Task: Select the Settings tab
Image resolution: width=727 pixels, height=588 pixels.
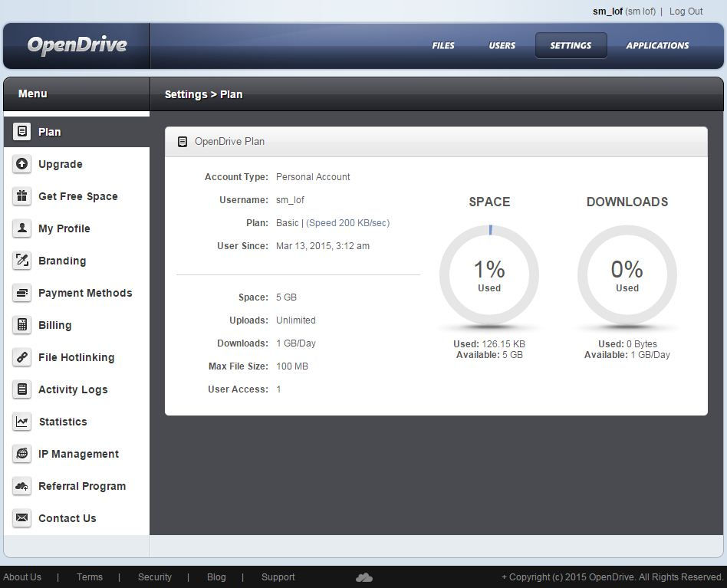Action: point(571,45)
